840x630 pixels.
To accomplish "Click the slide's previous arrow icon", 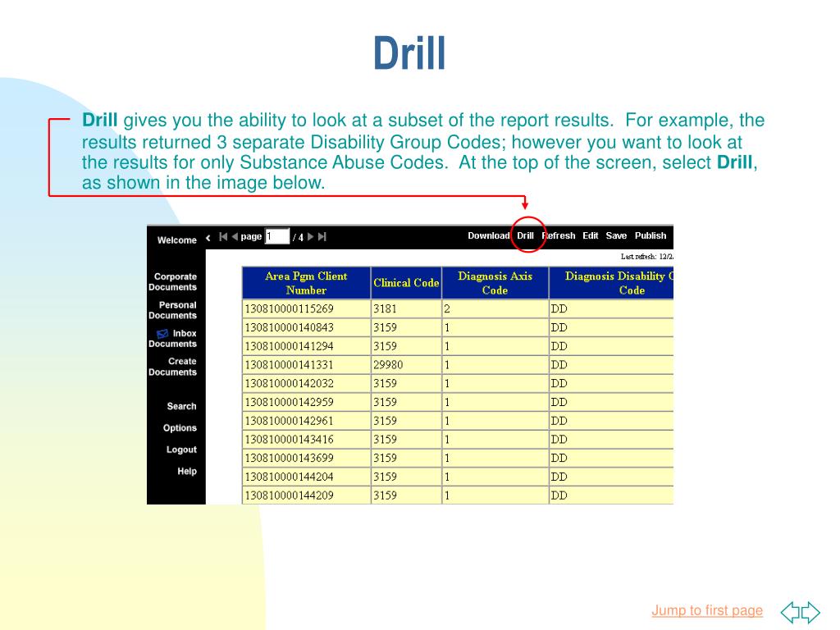I will coord(790,612).
